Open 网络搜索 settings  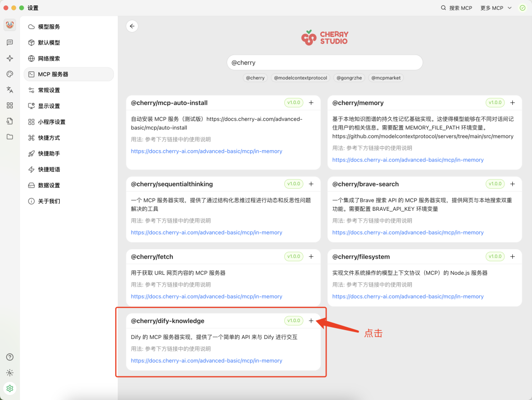point(68,58)
